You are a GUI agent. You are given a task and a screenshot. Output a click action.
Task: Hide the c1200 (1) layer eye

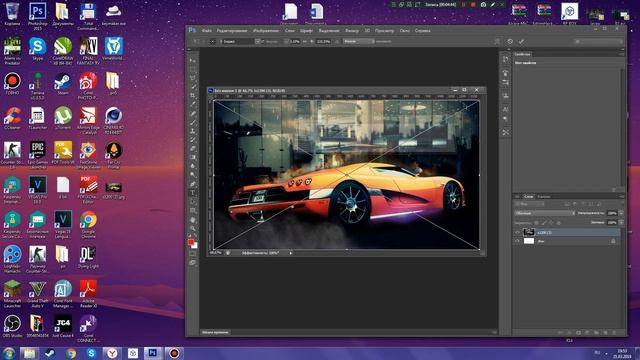pos(518,232)
